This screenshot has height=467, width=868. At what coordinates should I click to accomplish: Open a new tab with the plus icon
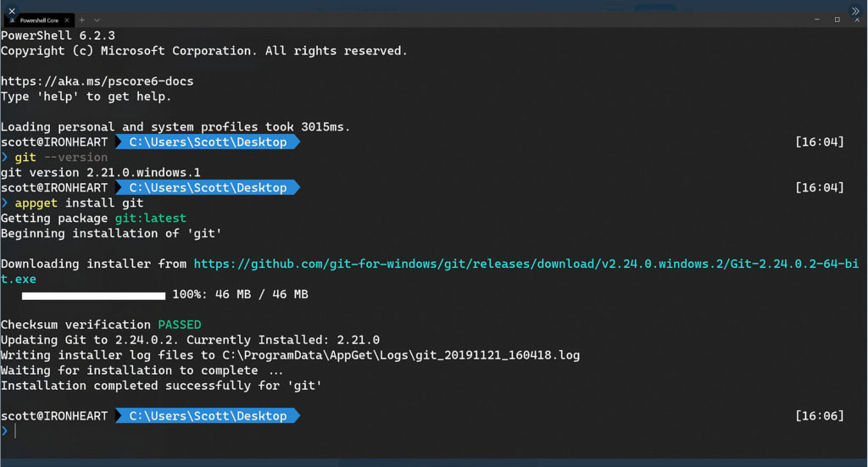[x=82, y=20]
